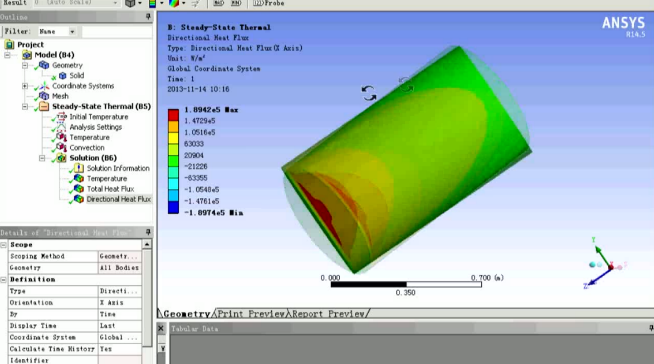Select the Initial Temperature item
Screen dimensions: 654x364
tap(98, 117)
